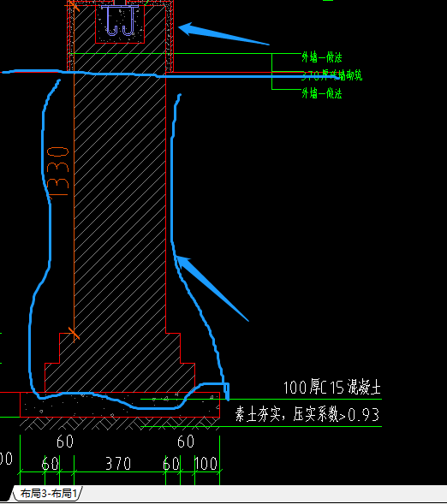Click the vertical orange 1330 dimension text
447x504 pixels.
58,171
